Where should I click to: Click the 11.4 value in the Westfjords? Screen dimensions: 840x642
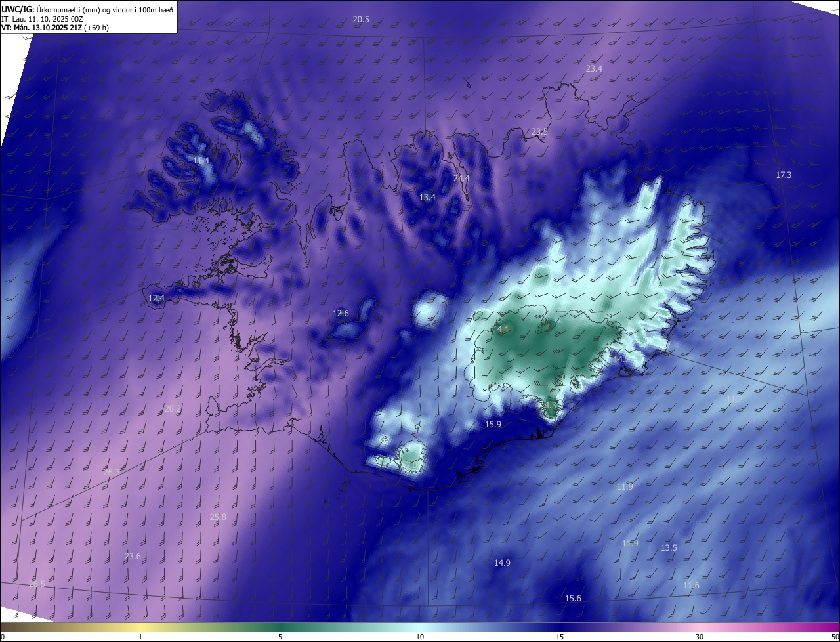coord(201,161)
